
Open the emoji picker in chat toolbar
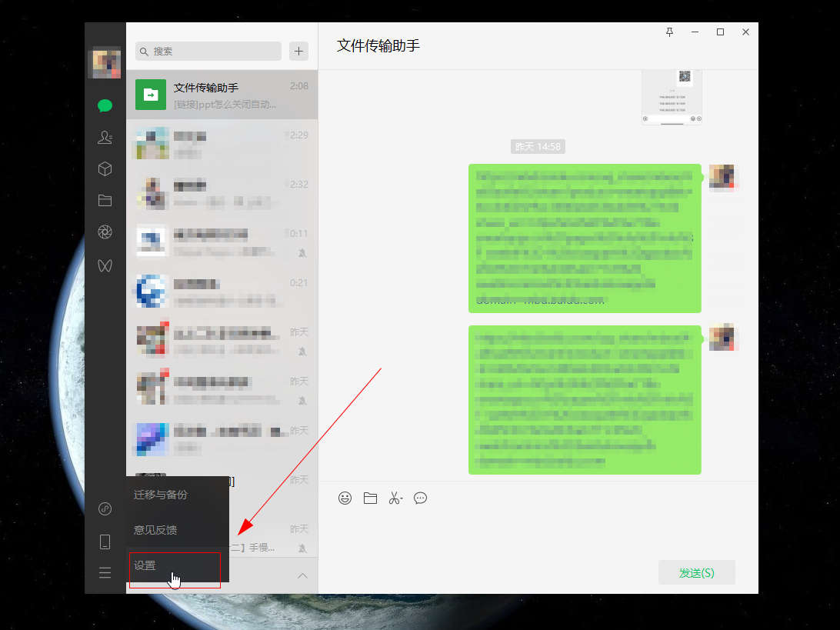(x=345, y=498)
